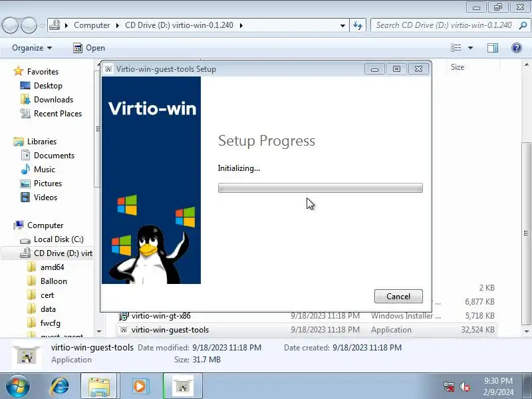The image size is (532, 399).
Task: Open the taskbar clock and date
Action: pos(498,386)
